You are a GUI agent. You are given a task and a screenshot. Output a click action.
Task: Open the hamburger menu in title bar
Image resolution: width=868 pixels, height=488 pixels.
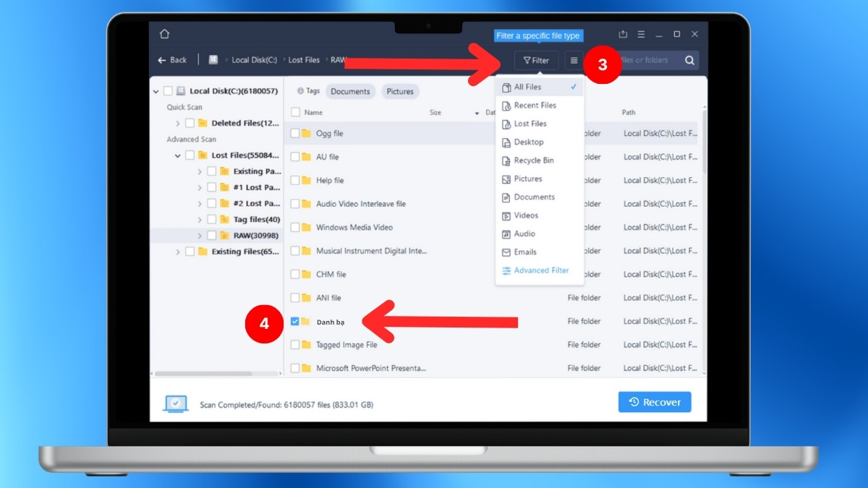pos(641,34)
